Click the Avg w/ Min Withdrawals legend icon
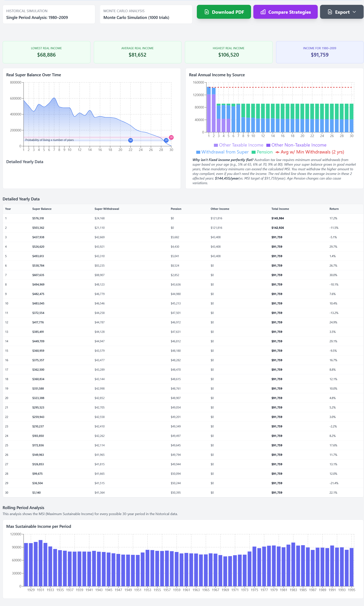The width and height of the screenshot is (364, 606). point(277,152)
